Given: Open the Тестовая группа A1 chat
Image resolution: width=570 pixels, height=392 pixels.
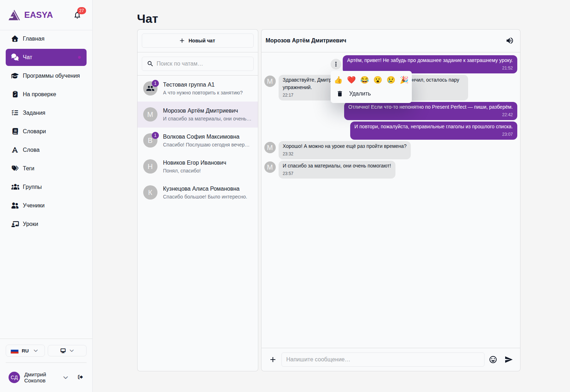Looking at the screenshot, I should (x=198, y=88).
